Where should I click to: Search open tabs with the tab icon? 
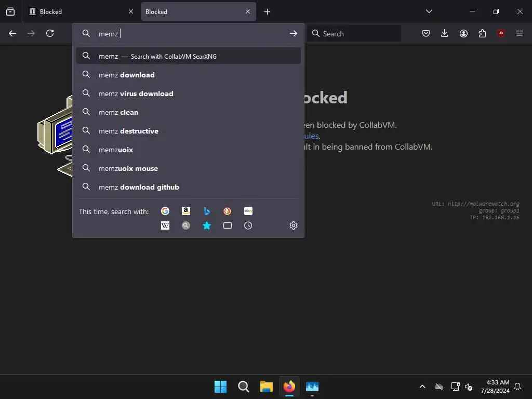(x=228, y=225)
